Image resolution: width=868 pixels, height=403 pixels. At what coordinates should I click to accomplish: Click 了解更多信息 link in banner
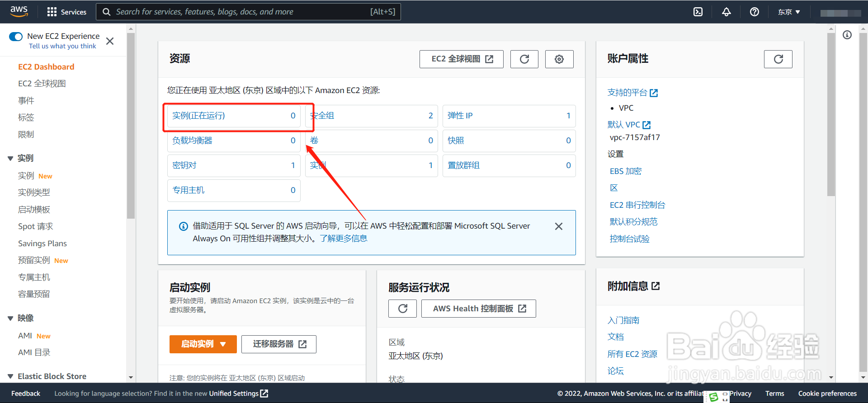(344, 239)
